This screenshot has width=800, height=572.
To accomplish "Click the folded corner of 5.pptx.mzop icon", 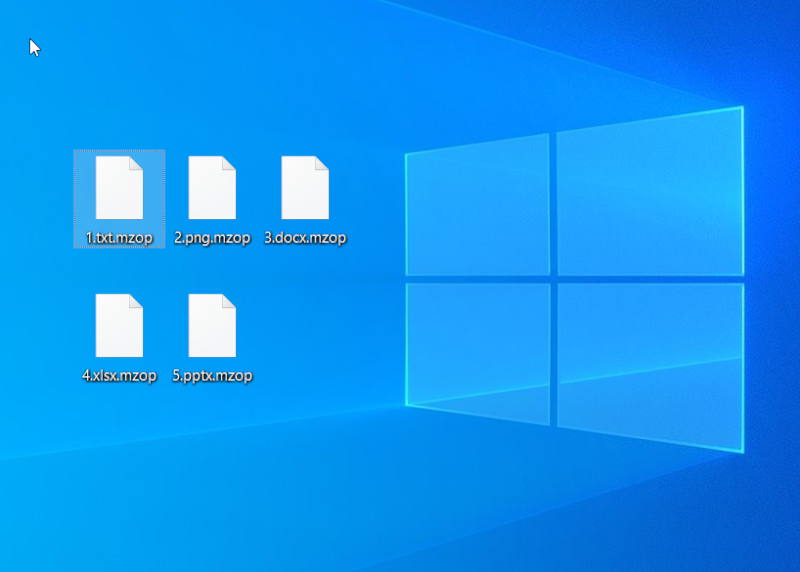I will 228,302.
